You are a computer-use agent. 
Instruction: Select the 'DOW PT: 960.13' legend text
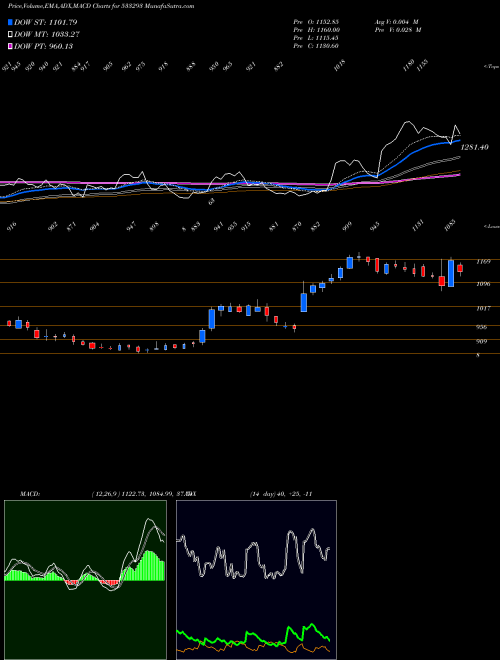pyautogui.click(x=43, y=46)
